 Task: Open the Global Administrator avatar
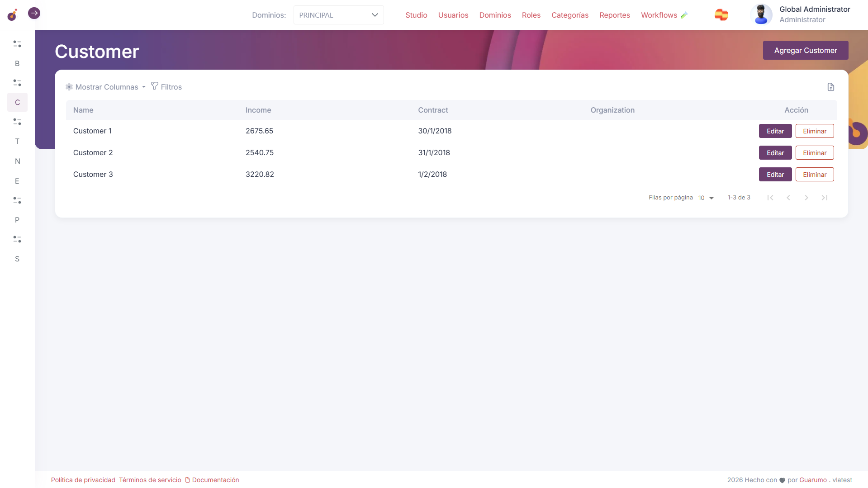[761, 14]
